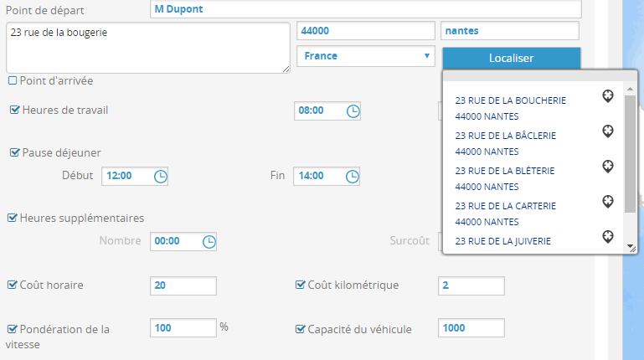Uncheck the Pause déjeuner checkbox

pos(14,152)
